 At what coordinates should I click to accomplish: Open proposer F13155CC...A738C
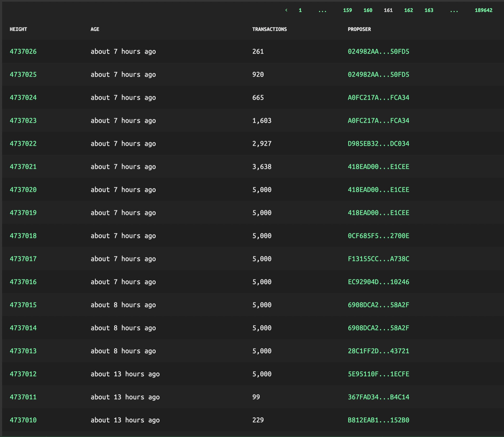[379, 259]
